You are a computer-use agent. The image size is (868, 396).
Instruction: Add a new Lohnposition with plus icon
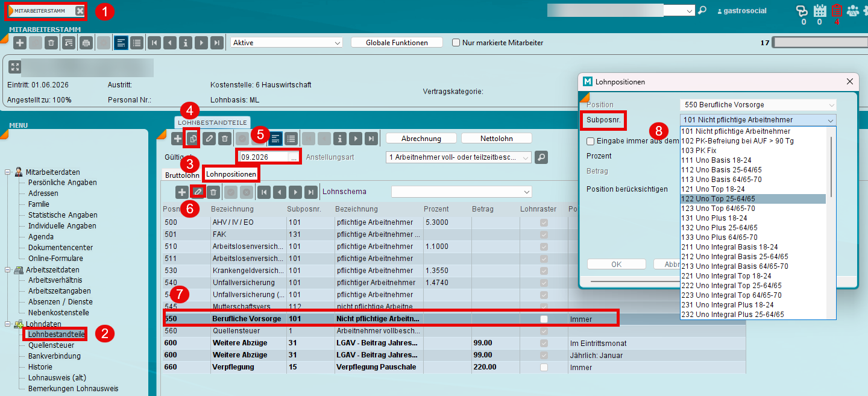[181, 192]
